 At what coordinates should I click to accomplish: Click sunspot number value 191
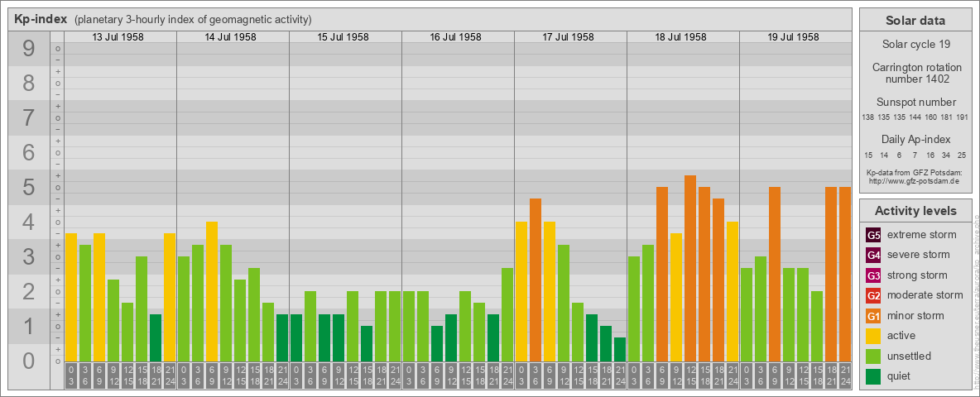click(x=962, y=117)
